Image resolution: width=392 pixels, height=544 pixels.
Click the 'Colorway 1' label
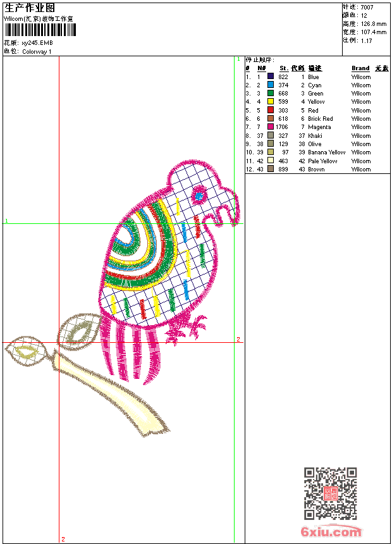pyautogui.click(x=37, y=52)
